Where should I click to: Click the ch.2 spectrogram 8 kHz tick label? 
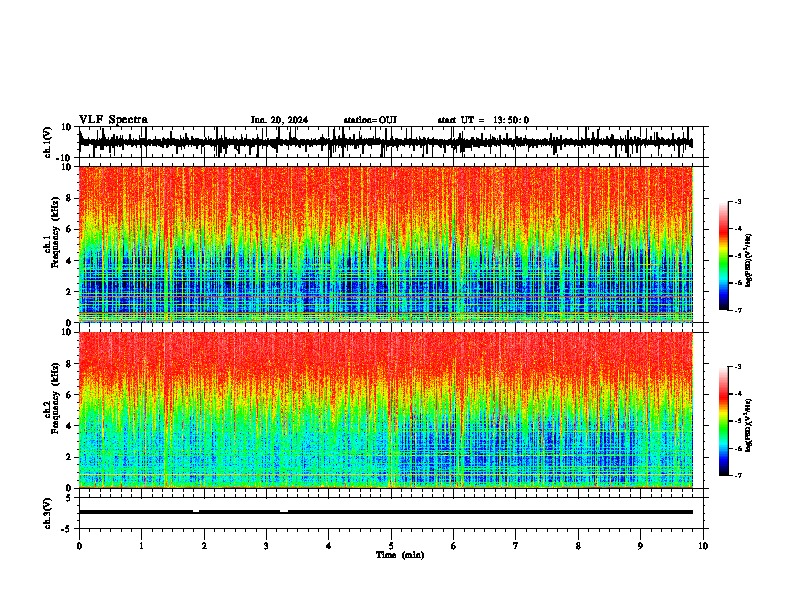69,364
